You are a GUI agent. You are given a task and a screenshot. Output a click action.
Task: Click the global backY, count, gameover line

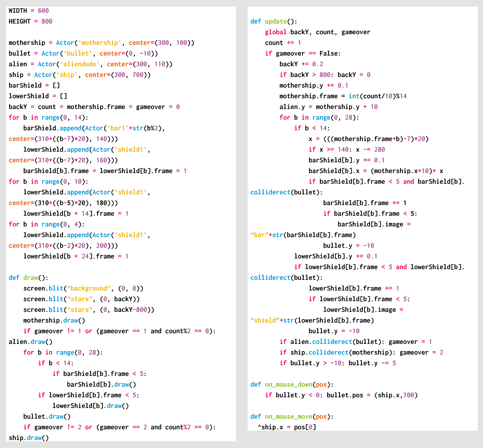click(317, 32)
